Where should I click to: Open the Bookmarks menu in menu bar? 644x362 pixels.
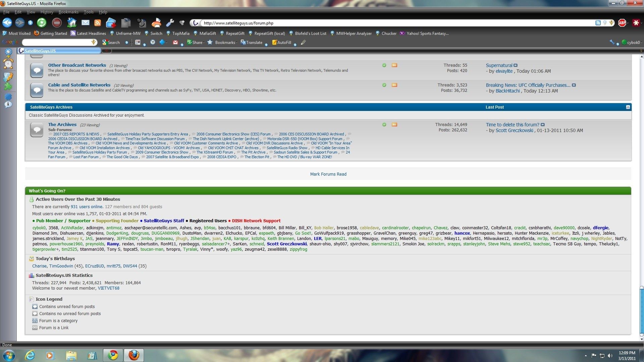coord(68,12)
